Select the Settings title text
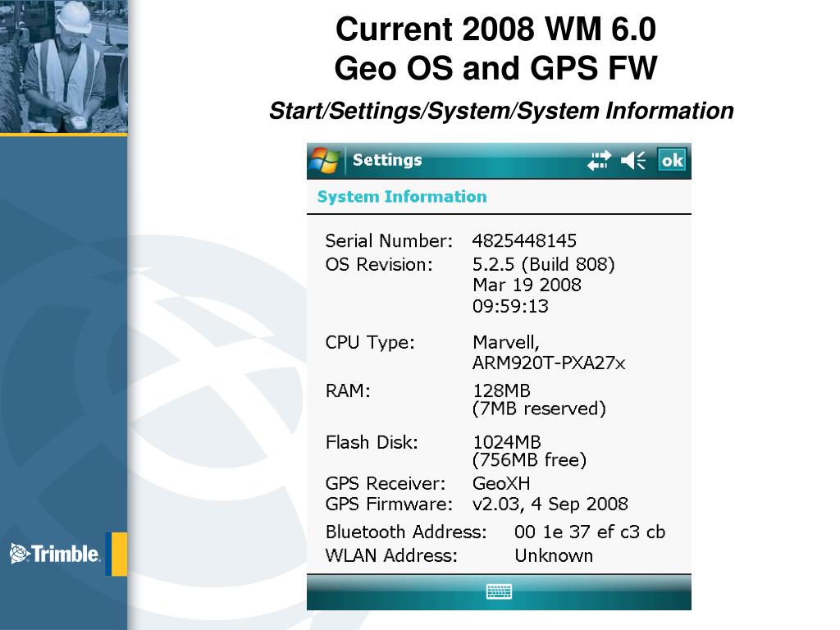The height and width of the screenshot is (630, 840). (387, 160)
